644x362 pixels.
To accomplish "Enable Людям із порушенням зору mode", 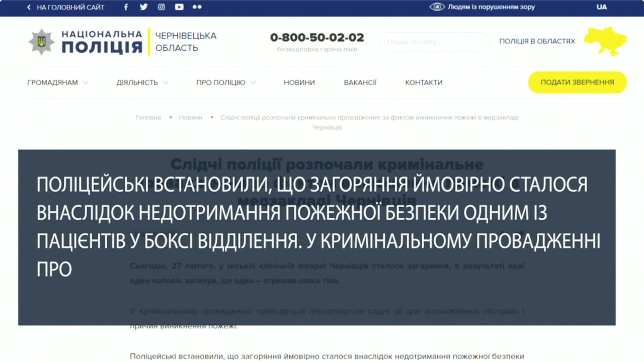I will (x=491, y=7).
